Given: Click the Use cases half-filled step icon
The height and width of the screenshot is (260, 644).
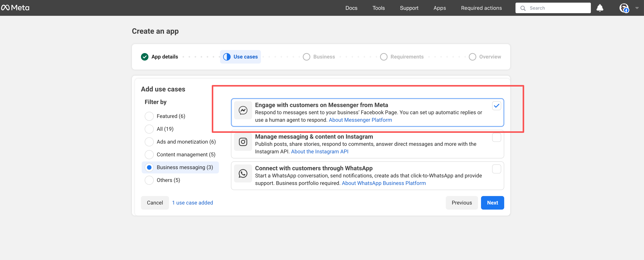Looking at the screenshot, I should [x=226, y=57].
